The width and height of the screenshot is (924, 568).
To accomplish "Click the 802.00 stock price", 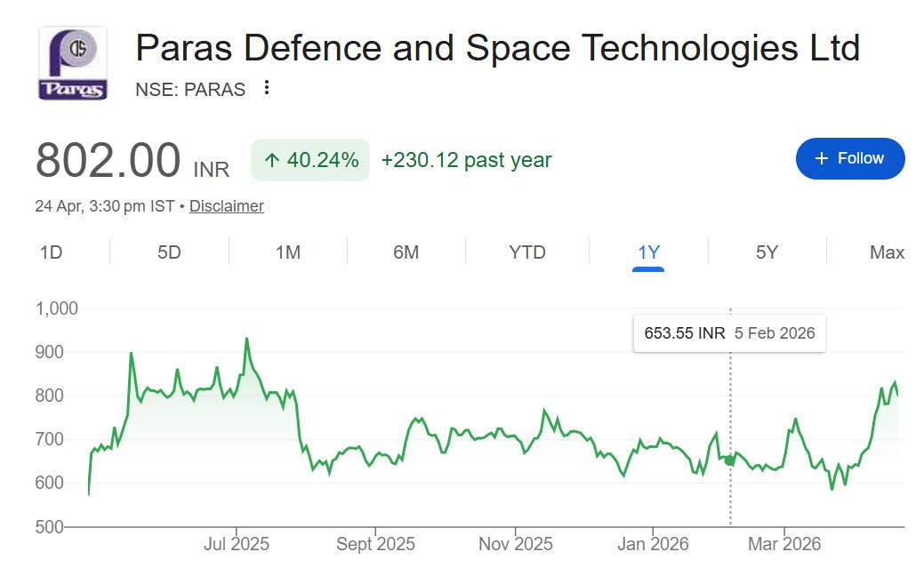I will (108, 160).
